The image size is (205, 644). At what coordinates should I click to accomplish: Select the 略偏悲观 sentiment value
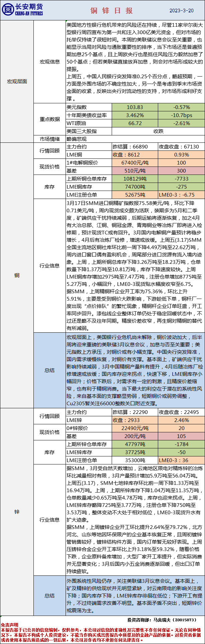coord(77,139)
